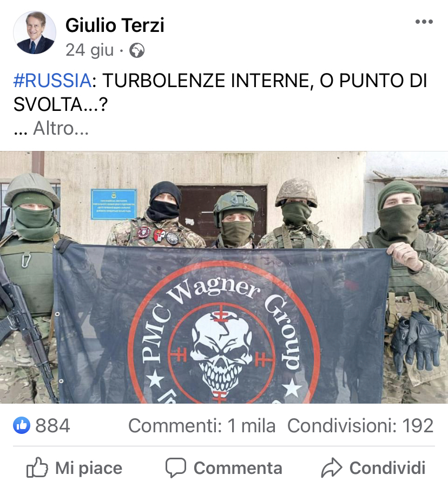The width and height of the screenshot is (448, 488).
Task: Open Giulio Terzi's profile name link
Action: (115, 25)
